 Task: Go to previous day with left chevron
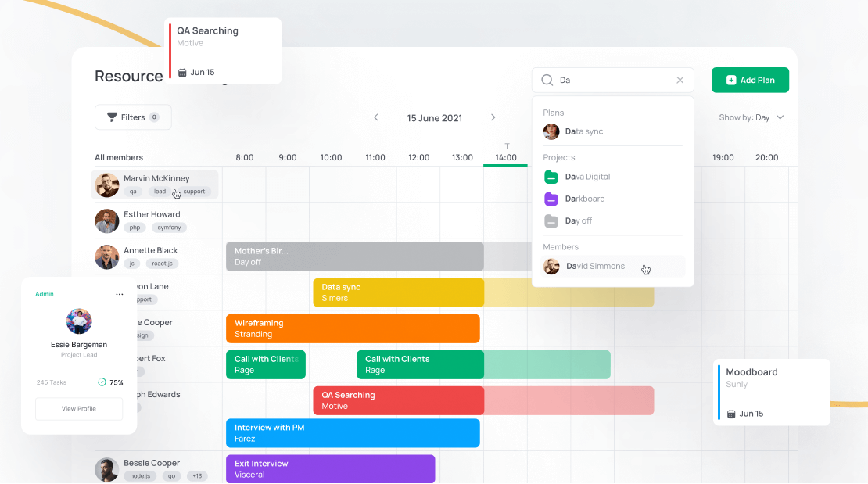(376, 117)
